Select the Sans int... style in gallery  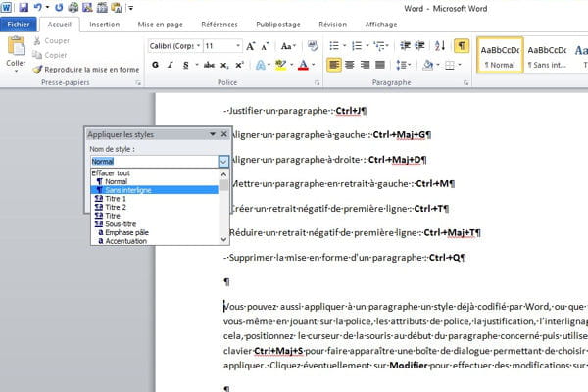(x=547, y=56)
